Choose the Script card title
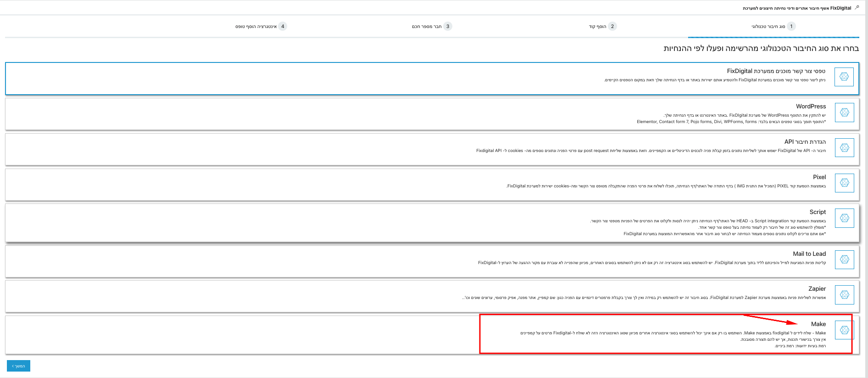 click(x=818, y=212)
